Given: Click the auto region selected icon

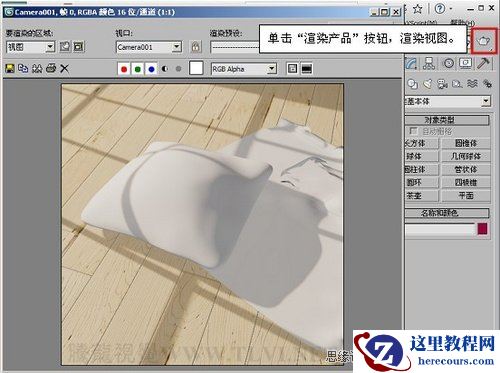Looking at the screenshot, I should point(79,47).
